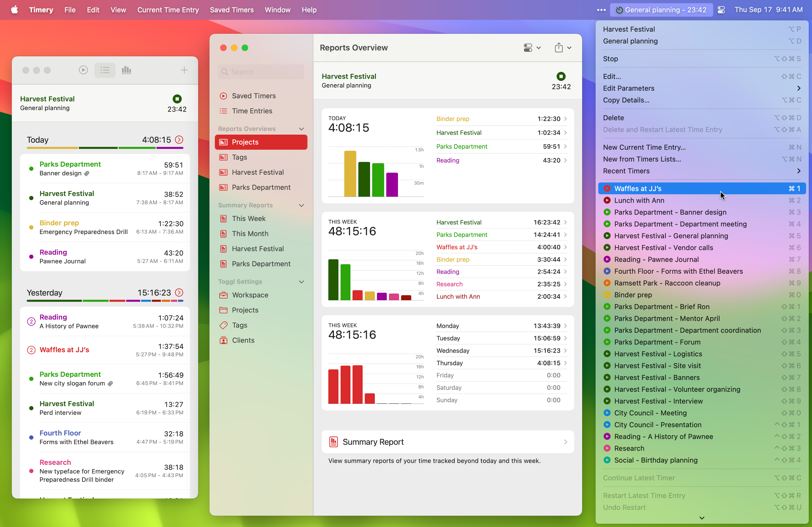This screenshot has height=527, width=812.
Task: Start Research timer from menu
Action: coord(702,448)
